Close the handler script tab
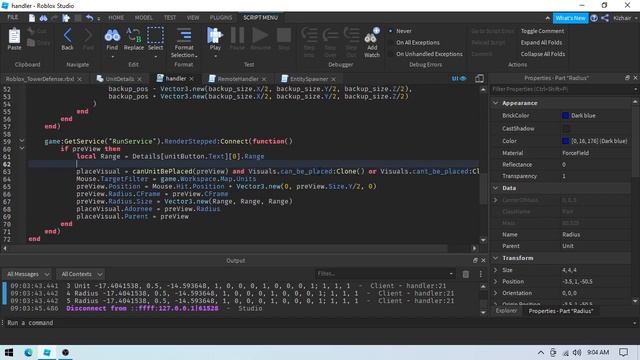Screen dimensions: 640x360 (x=191, y=78)
